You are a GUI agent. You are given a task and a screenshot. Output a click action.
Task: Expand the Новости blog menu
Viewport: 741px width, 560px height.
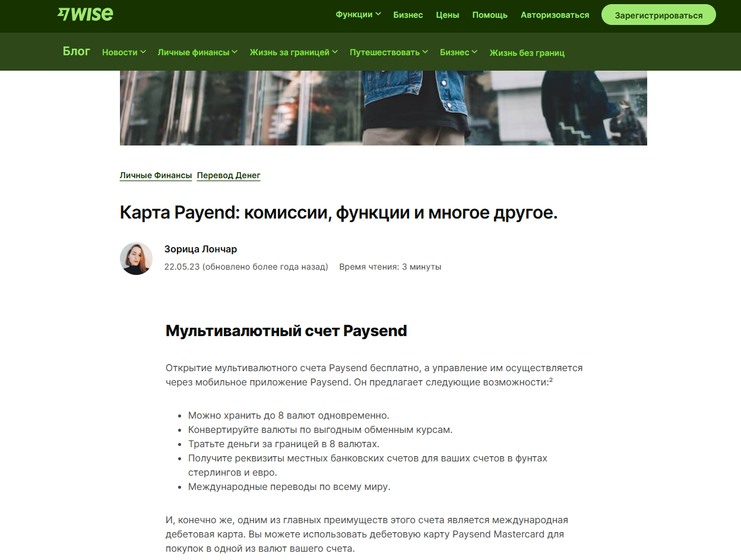coord(123,52)
